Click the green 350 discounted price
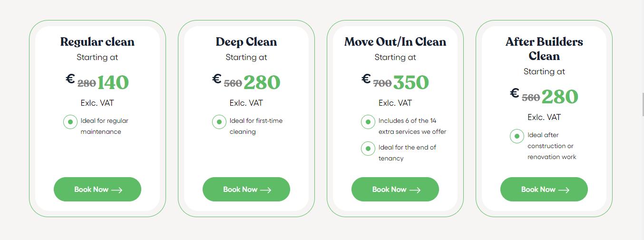644x240 pixels. 411,82
